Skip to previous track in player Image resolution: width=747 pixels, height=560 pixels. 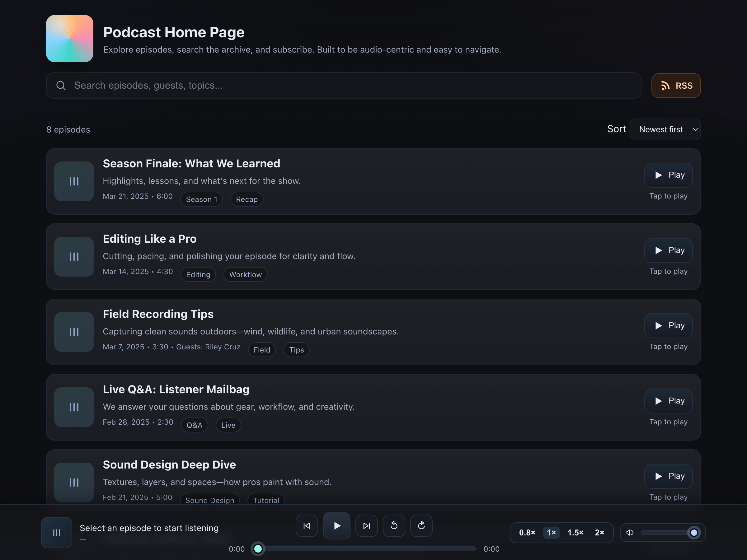point(307,525)
